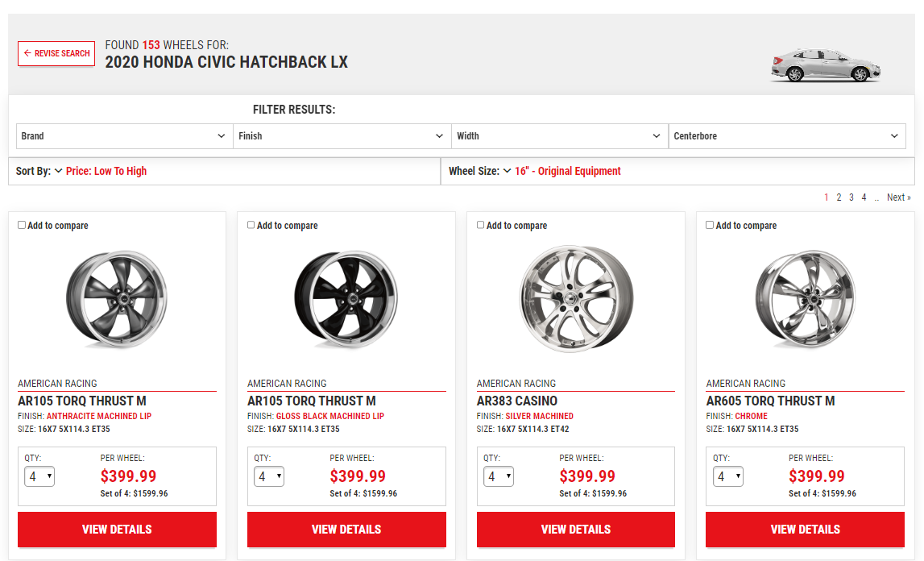Check Add to compare for the AR605 chrome wheel
924x561 pixels.
[x=710, y=226]
